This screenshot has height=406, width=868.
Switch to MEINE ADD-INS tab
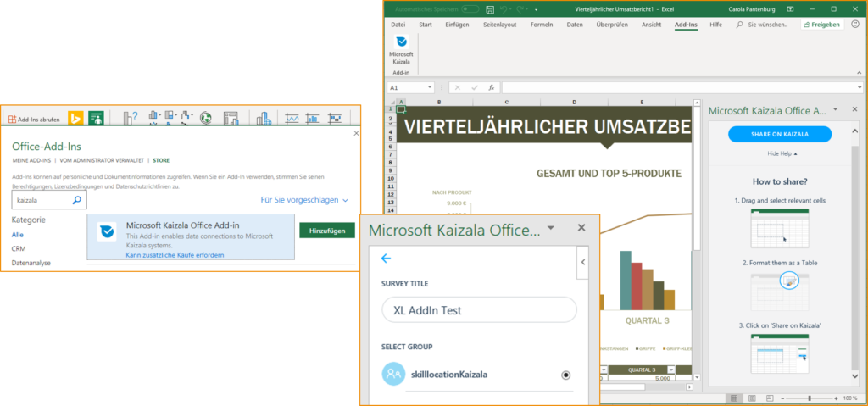pyautogui.click(x=31, y=160)
